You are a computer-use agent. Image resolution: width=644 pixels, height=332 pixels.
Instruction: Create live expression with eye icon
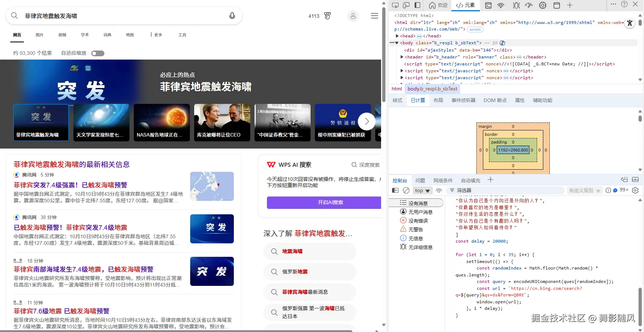coord(439,190)
